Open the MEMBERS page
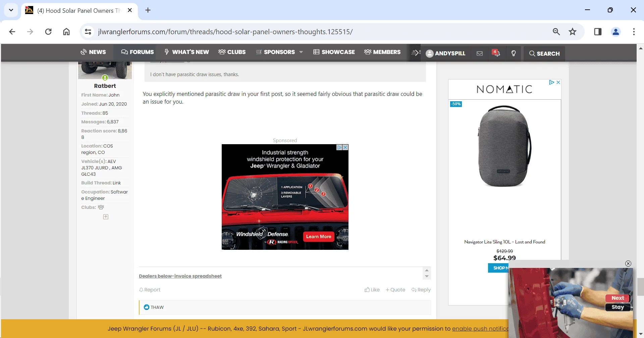Screen dimensions: 644x338 click(x=382, y=52)
